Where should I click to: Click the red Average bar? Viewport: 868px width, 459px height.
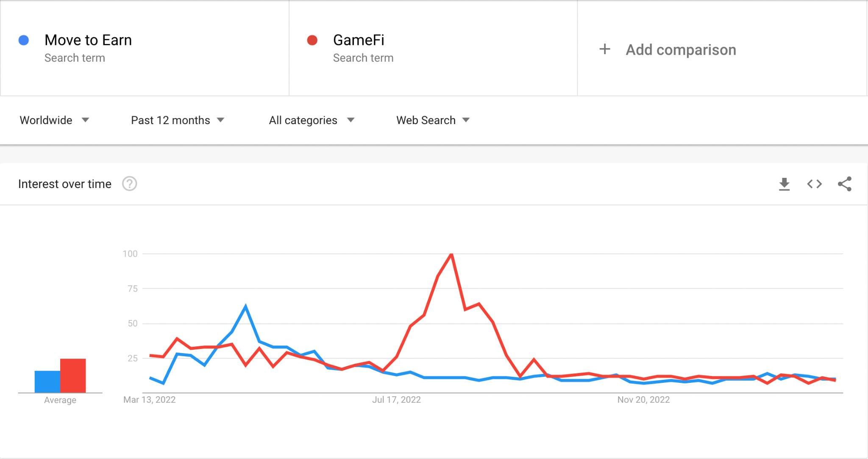[73, 376]
